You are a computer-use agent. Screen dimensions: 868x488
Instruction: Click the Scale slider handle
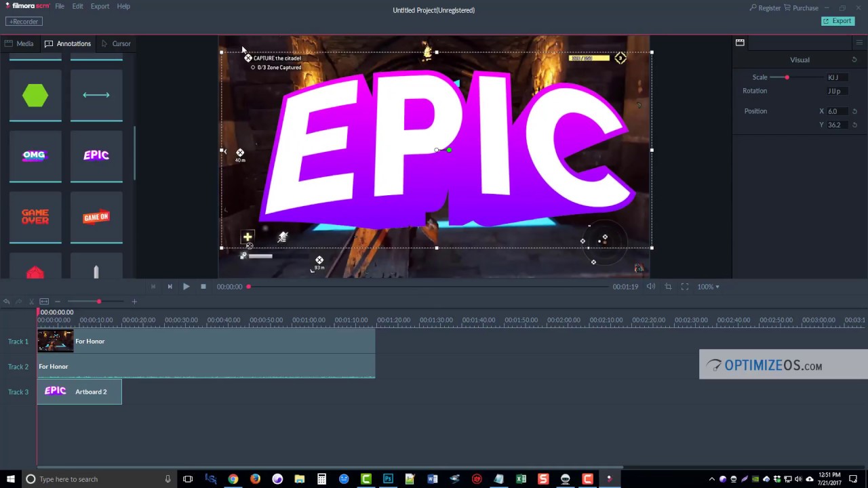pos(787,77)
